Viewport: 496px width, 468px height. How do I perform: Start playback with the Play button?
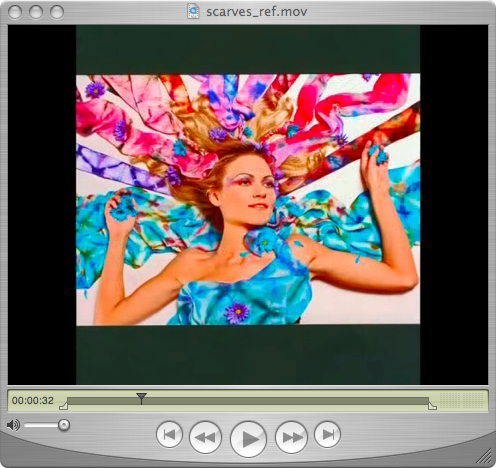[x=248, y=439]
